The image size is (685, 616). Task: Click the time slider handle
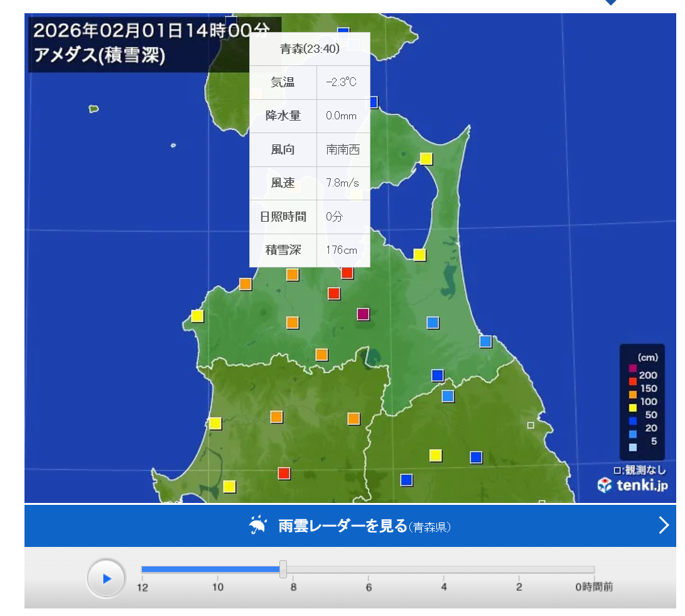283,569
